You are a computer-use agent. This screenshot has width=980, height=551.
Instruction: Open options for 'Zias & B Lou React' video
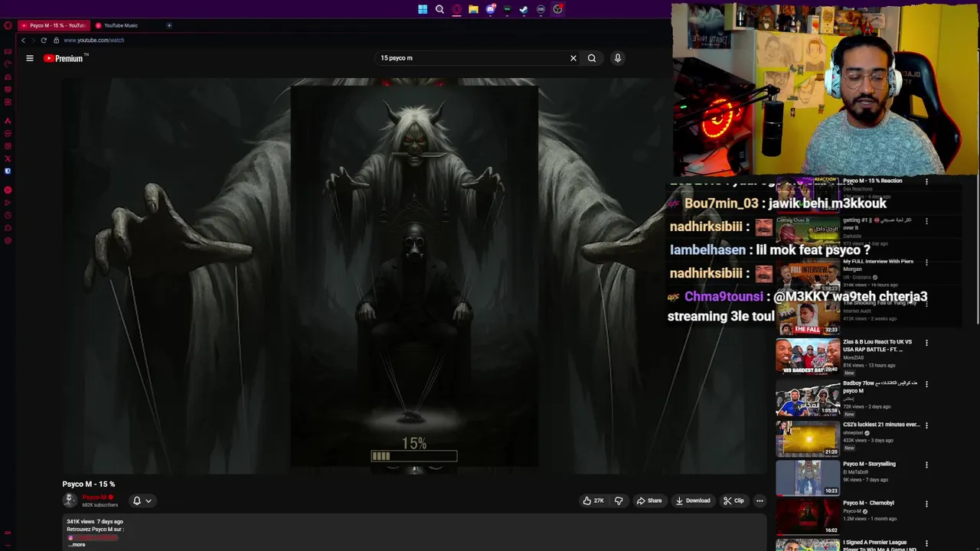926,343
